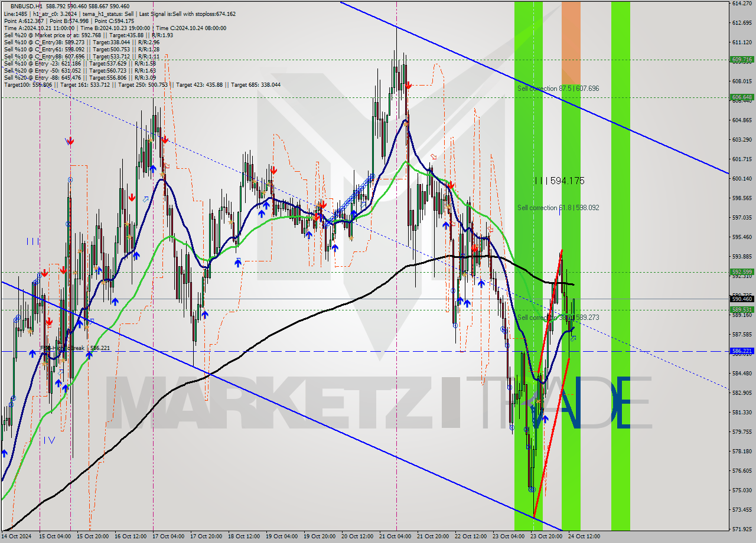Select the 'Entry -50: 631.052' line

(80, 70)
